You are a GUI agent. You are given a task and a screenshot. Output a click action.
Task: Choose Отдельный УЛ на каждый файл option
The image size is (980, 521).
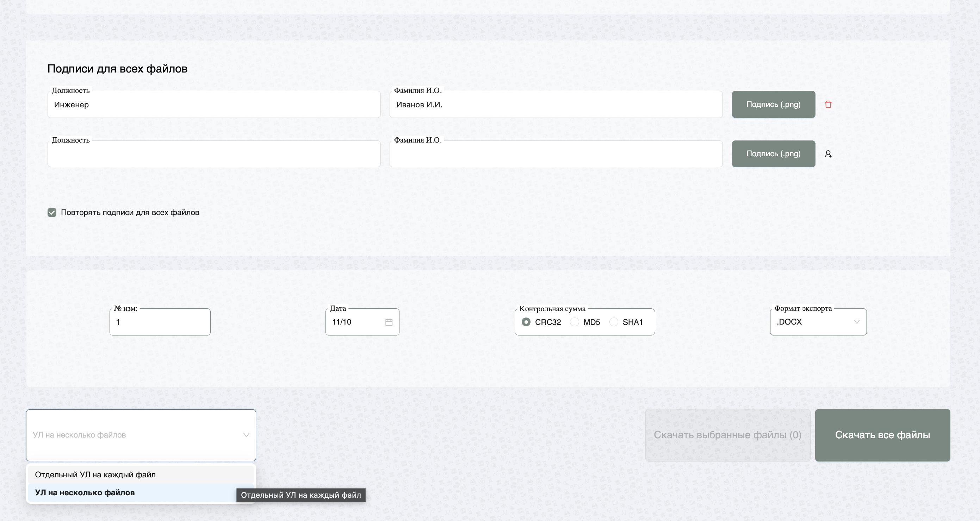point(95,475)
